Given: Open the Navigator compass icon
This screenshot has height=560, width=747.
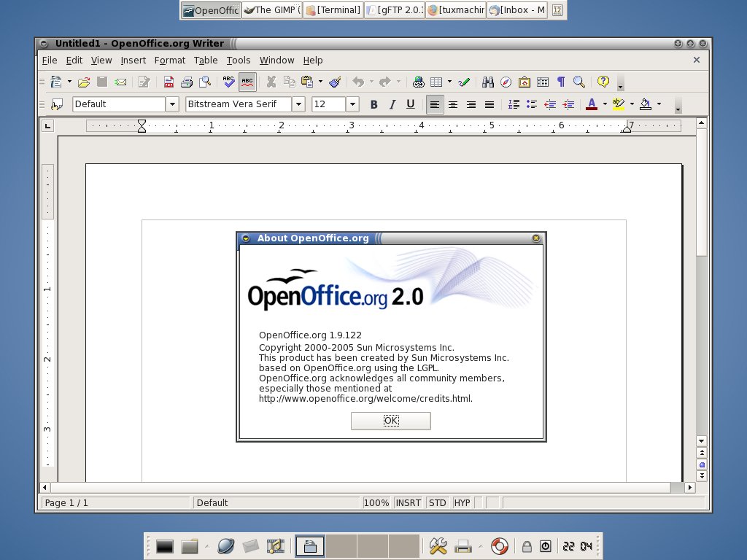Looking at the screenshot, I should pyautogui.click(x=506, y=82).
